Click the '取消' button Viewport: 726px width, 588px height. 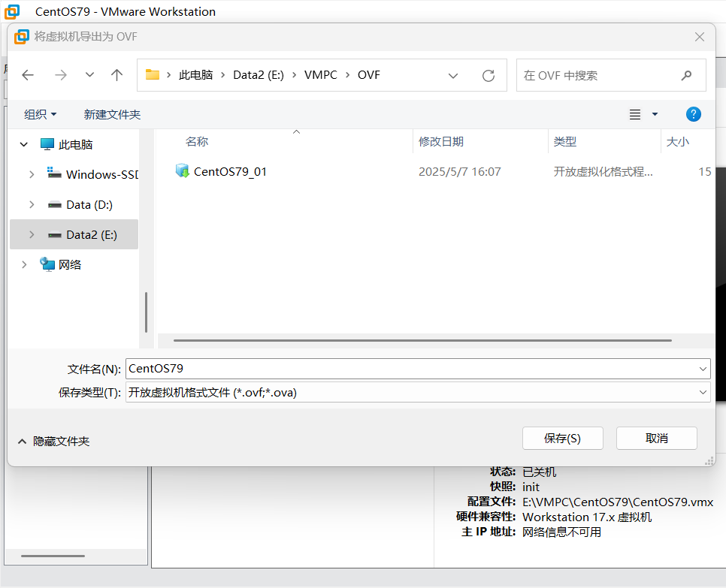point(657,438)
